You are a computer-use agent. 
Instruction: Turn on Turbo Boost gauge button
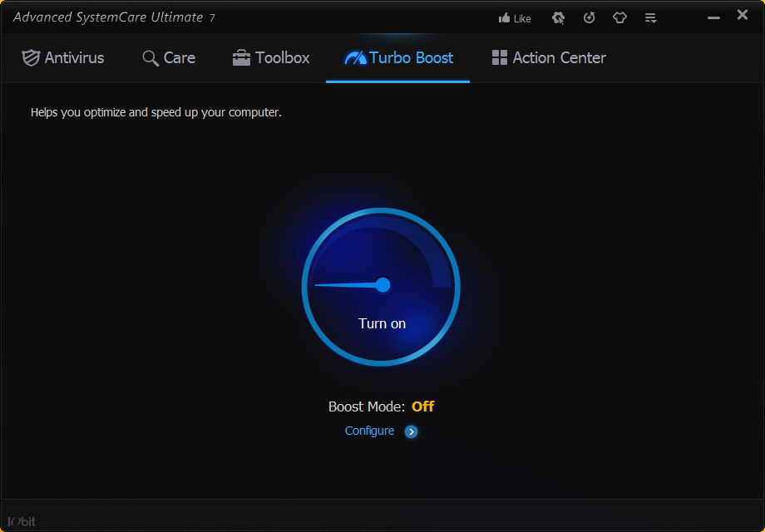pyautogui.click(x=381, y=287)
